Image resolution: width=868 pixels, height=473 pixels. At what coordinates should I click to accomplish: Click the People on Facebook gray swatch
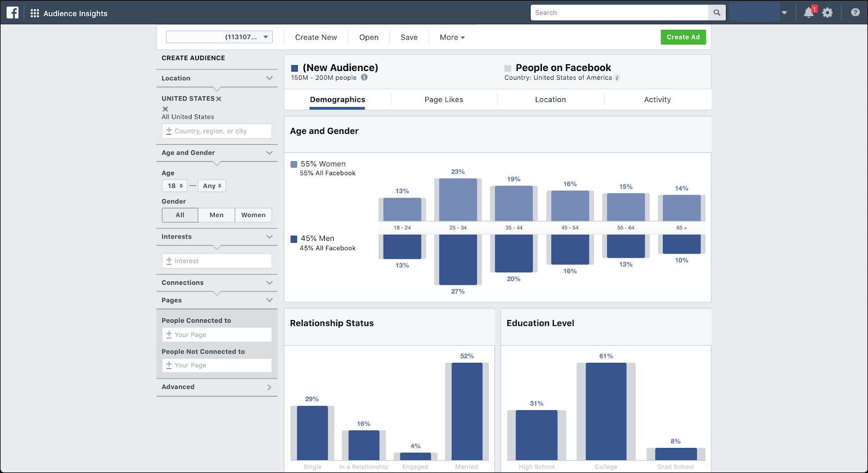point(508,68)
